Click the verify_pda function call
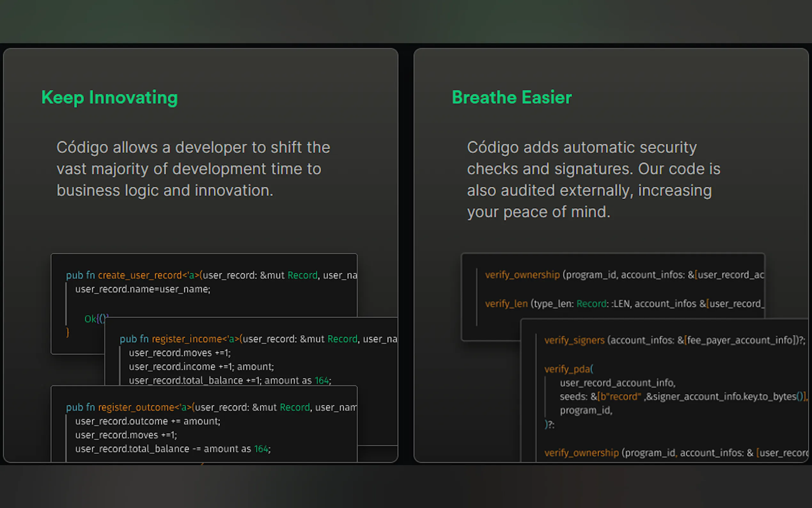Screen dimensions: 812x508 click(x=569, y=369)
